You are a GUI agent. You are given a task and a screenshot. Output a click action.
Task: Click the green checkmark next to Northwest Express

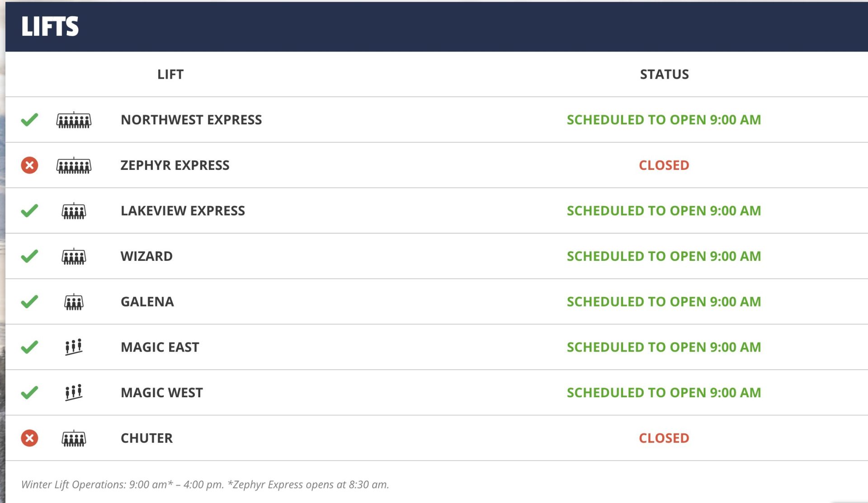coord(29,120)
